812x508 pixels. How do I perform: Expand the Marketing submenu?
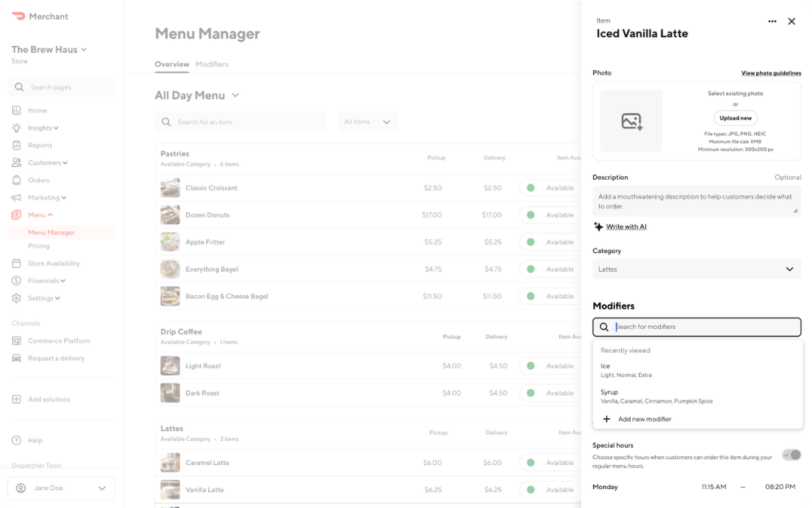pos(64,197)
